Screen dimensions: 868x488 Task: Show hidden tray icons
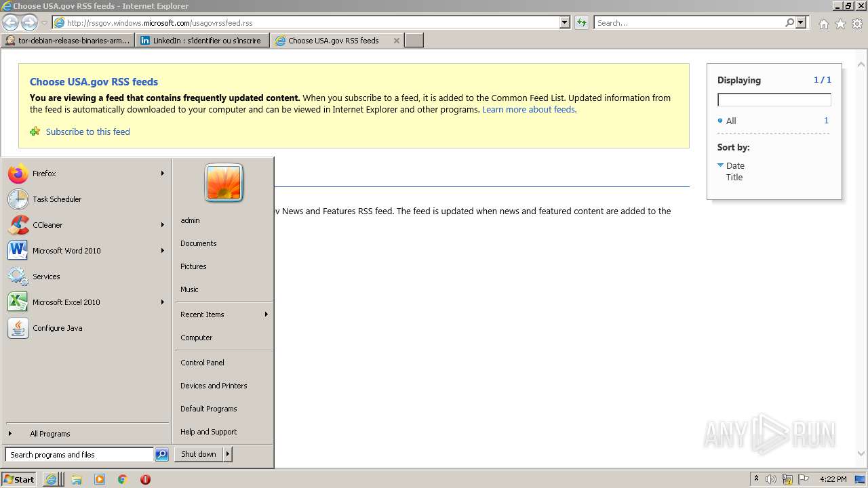pos(756,479)
